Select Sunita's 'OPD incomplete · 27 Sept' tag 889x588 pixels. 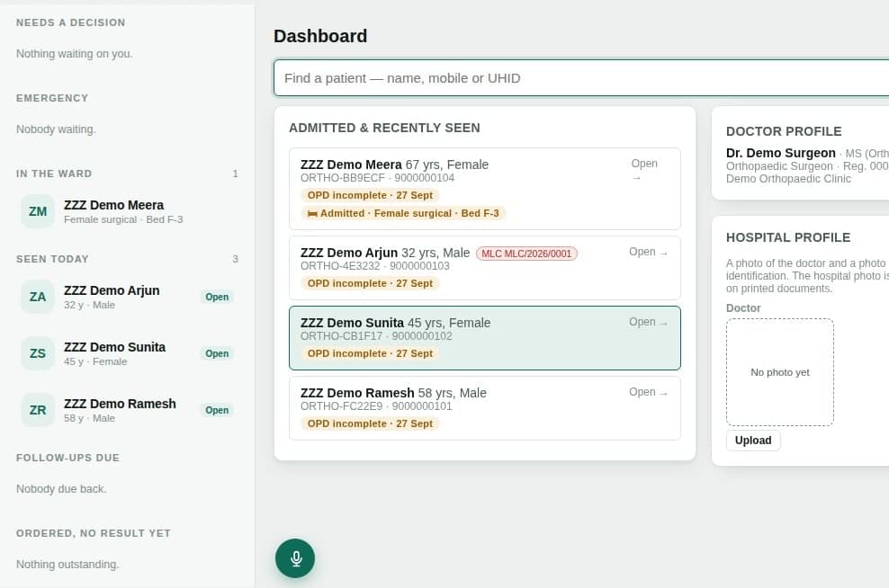click(x=370, y=353)
